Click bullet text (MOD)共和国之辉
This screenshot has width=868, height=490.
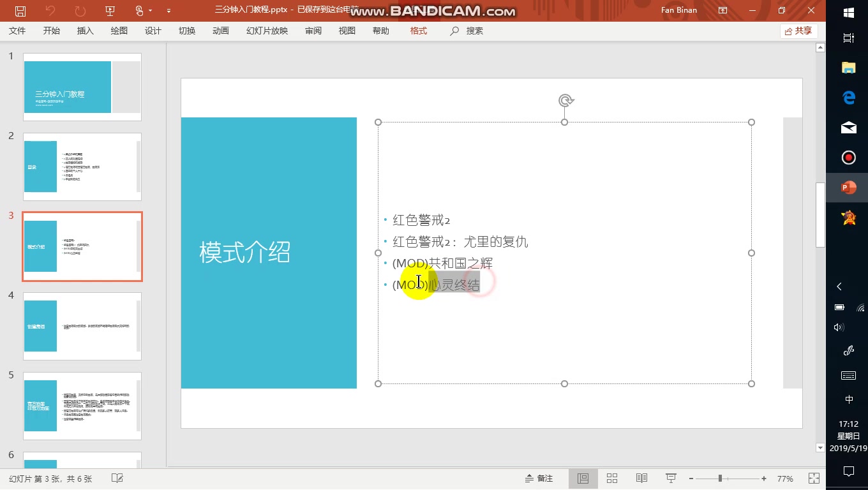[442, 263]
